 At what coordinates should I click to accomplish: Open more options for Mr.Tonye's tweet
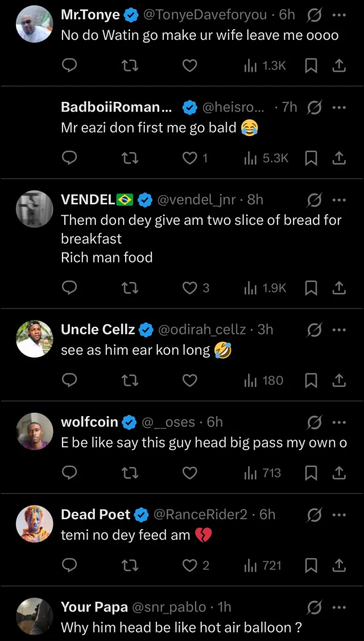339,15
